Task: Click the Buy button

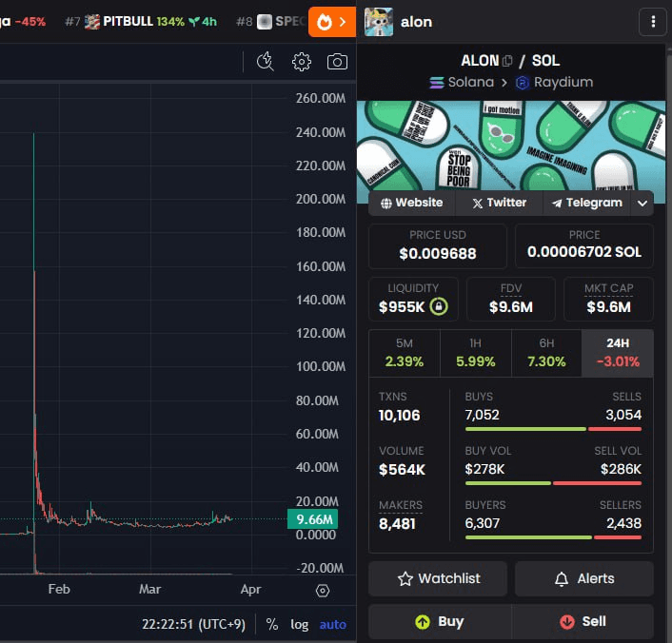Action: [x=440, y=621]
